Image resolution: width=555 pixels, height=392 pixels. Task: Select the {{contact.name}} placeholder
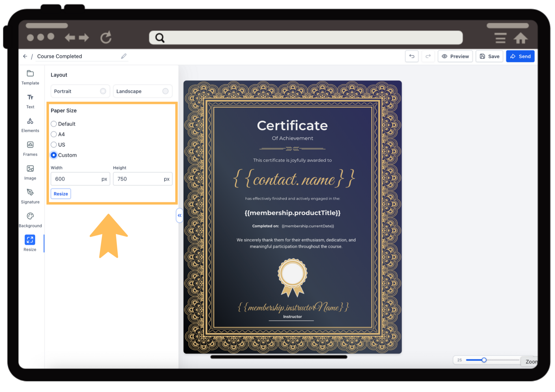tap(294, 178)
